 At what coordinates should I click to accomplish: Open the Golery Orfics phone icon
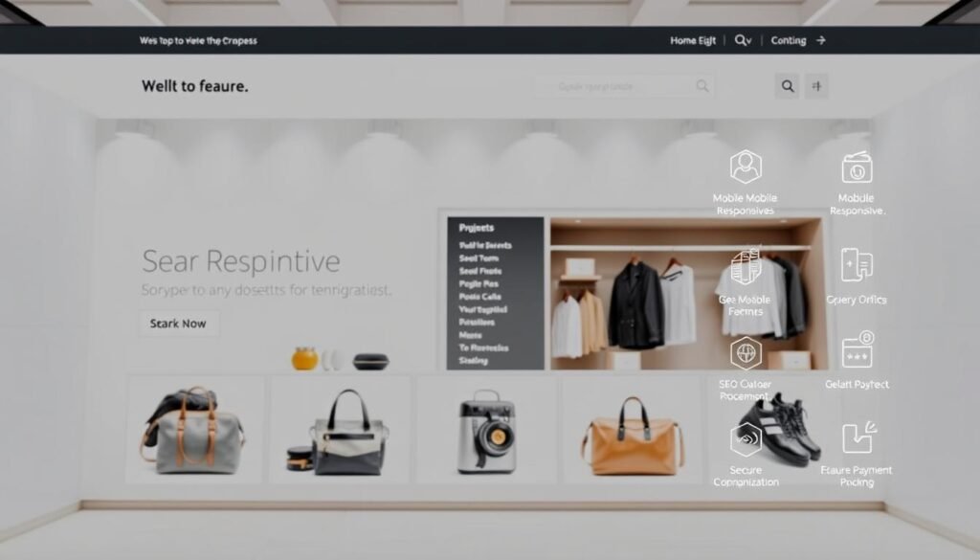pos(856,265)
